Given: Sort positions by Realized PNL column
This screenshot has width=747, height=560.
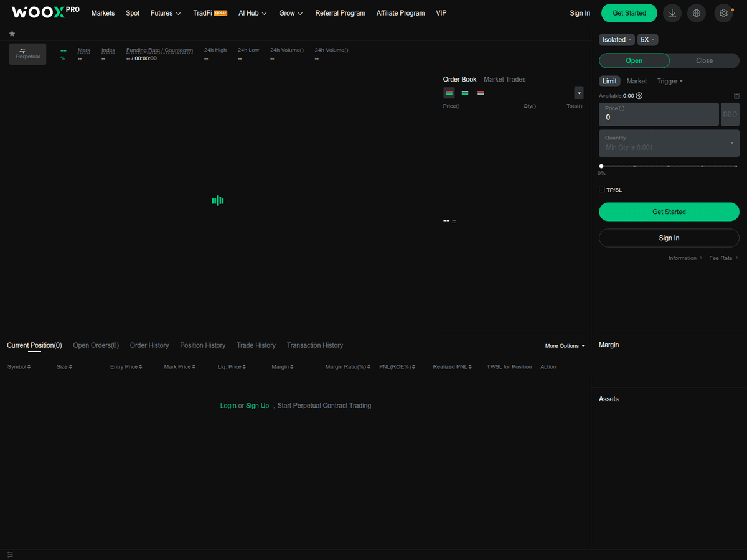Looking at the screenshot, I should point(453,367).
